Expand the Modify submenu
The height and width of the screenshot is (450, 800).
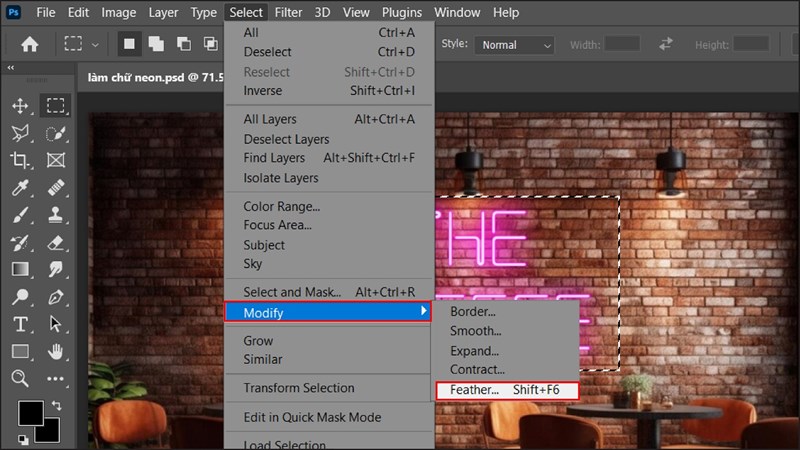pyautogui.click(x=328, y=312)
